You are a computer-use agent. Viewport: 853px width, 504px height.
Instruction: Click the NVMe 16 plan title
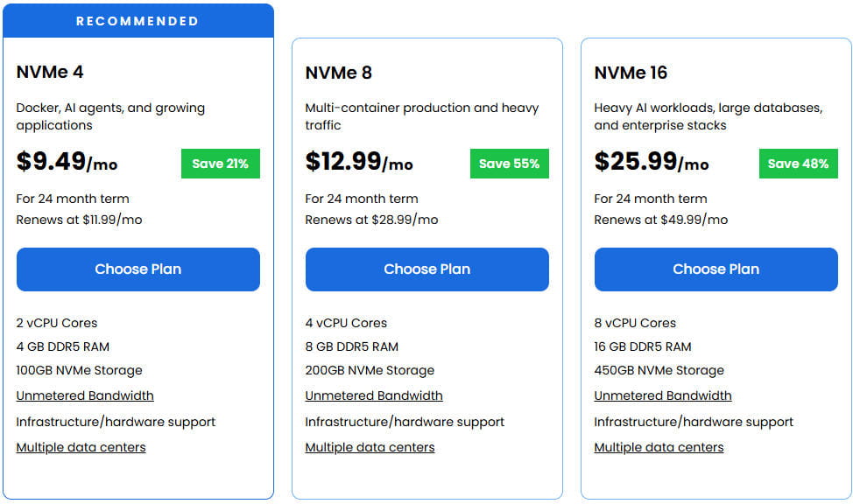[x=631, y=73]
